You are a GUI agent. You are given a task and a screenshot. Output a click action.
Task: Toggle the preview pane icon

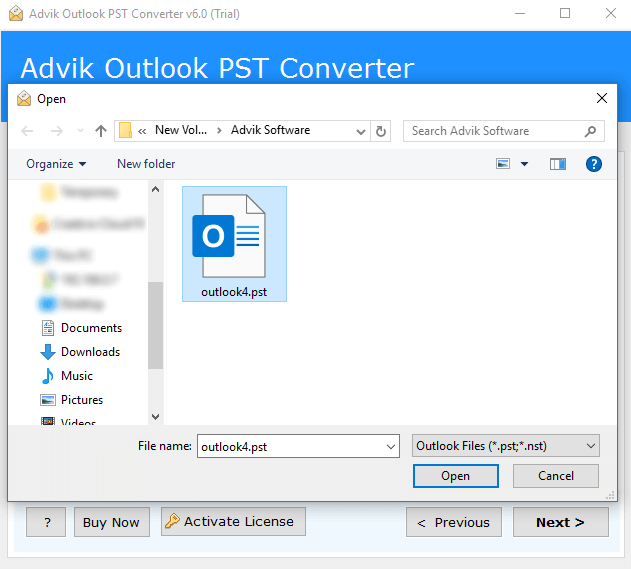557,164
